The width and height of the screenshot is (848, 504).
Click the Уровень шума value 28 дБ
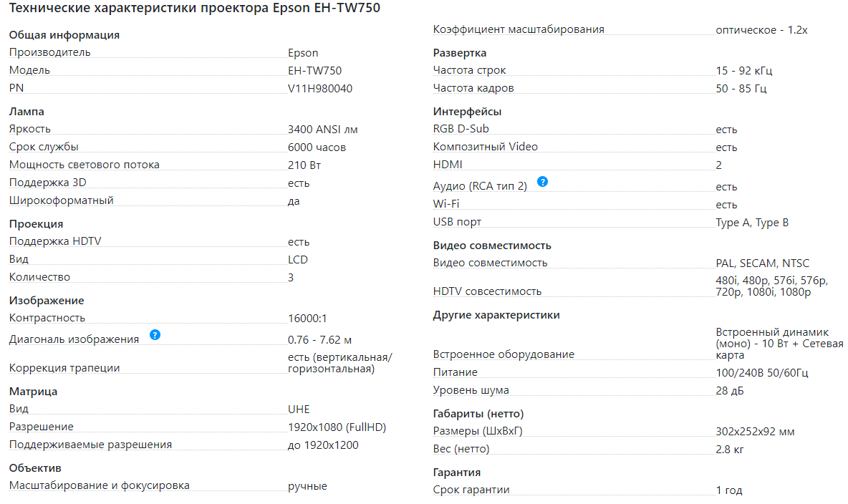(730, 391)
